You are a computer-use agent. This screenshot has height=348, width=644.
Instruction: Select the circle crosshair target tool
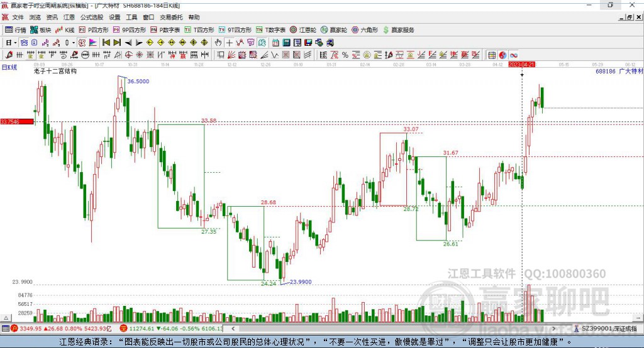click(x=128, y=55)
